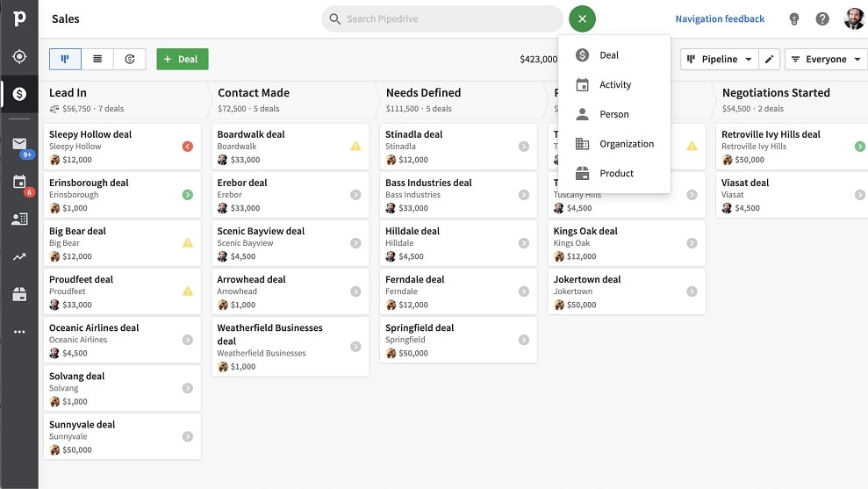Click green activity icon on Retroville Ivy Hills deal
This screenshot has width=868, height=489.
coord(860,147)
